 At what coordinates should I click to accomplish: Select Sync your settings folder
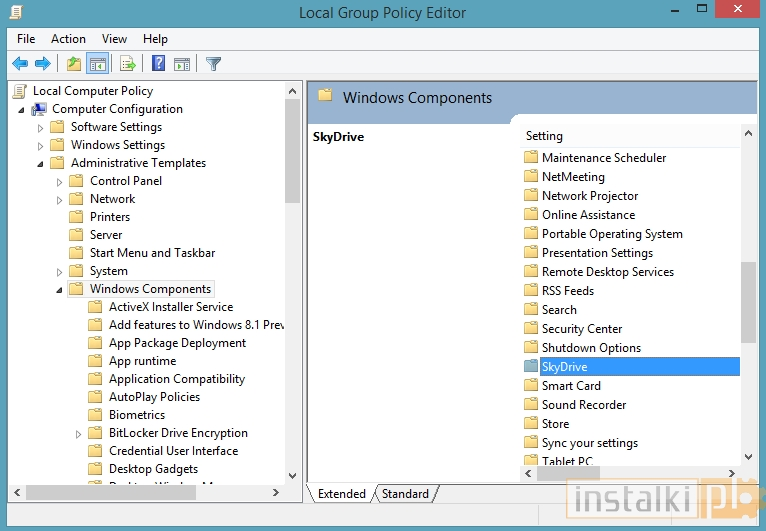click(590, 443)
